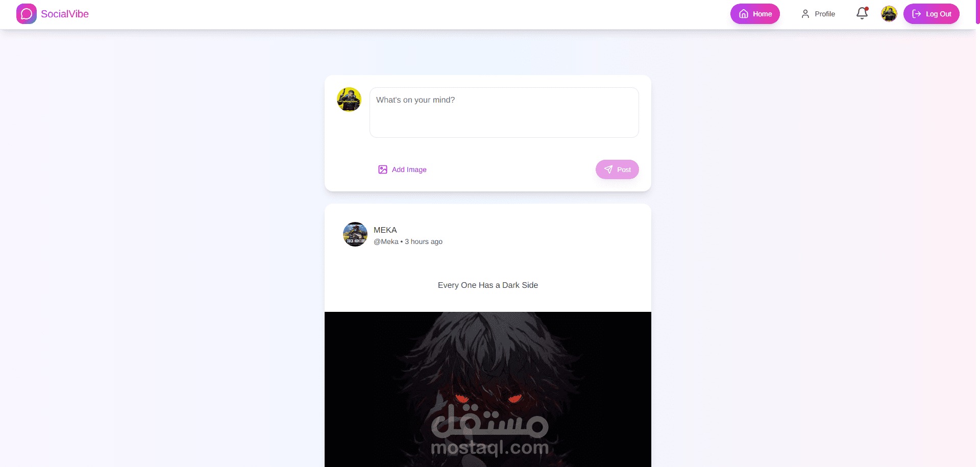
Task: Click the paper plane icon in Post button
Action: pyautogui.click(x=608, y=169)
